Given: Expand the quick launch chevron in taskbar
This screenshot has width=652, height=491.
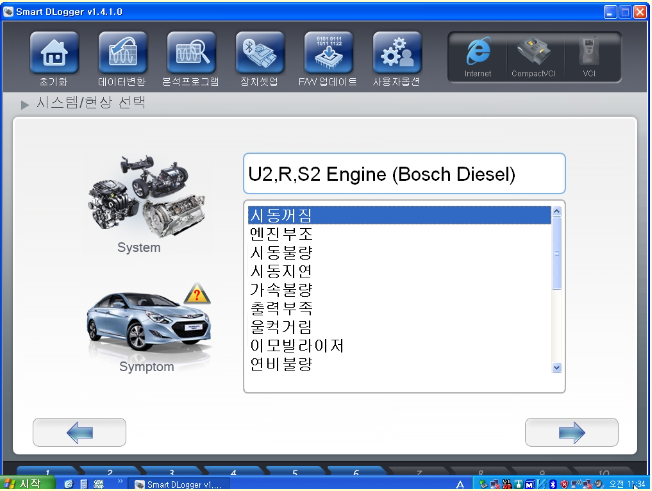Looking at the screenshot, I should (120, 482).
